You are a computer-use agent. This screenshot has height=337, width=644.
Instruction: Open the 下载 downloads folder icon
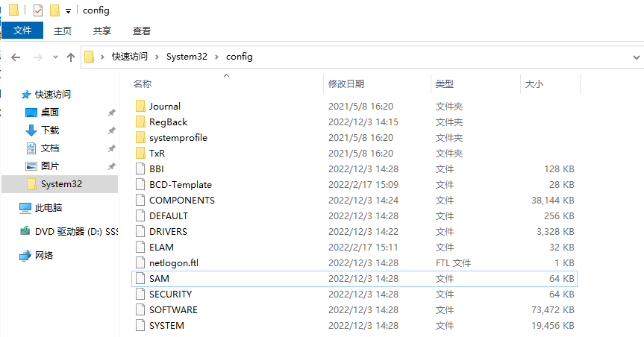click(31, 130)
